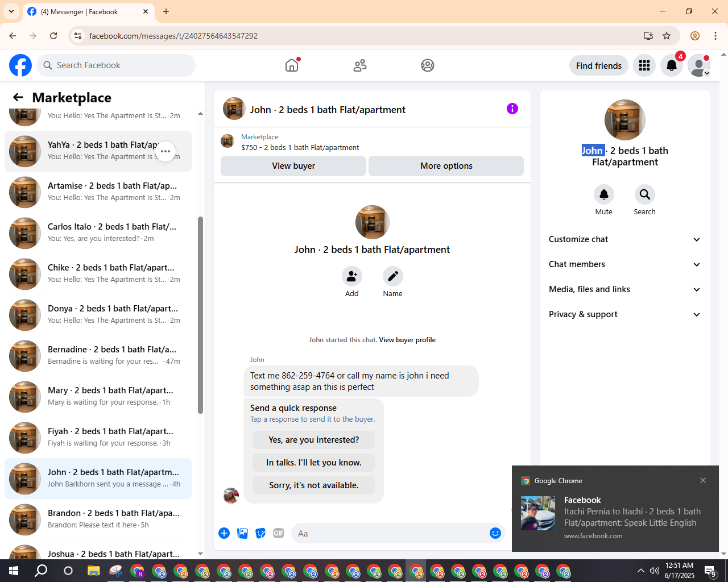Choose a GIF from the composer
Viewport: 728px width, 582px height.
click(x=279, y=533)
